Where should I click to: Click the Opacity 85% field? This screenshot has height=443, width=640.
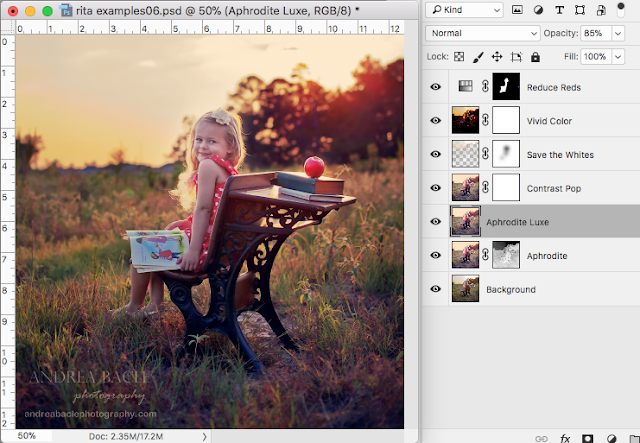coord(596,33)
